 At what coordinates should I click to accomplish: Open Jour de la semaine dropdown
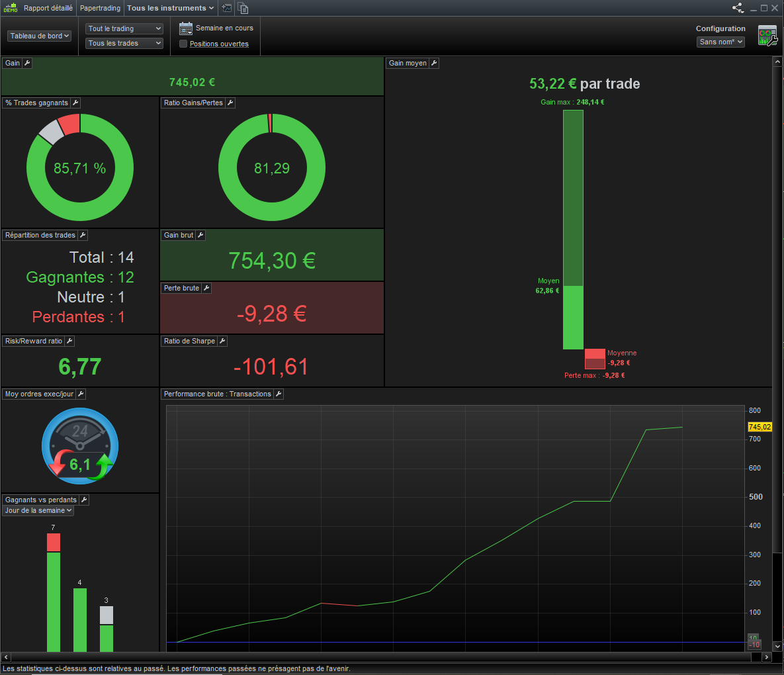pos(38,510)
